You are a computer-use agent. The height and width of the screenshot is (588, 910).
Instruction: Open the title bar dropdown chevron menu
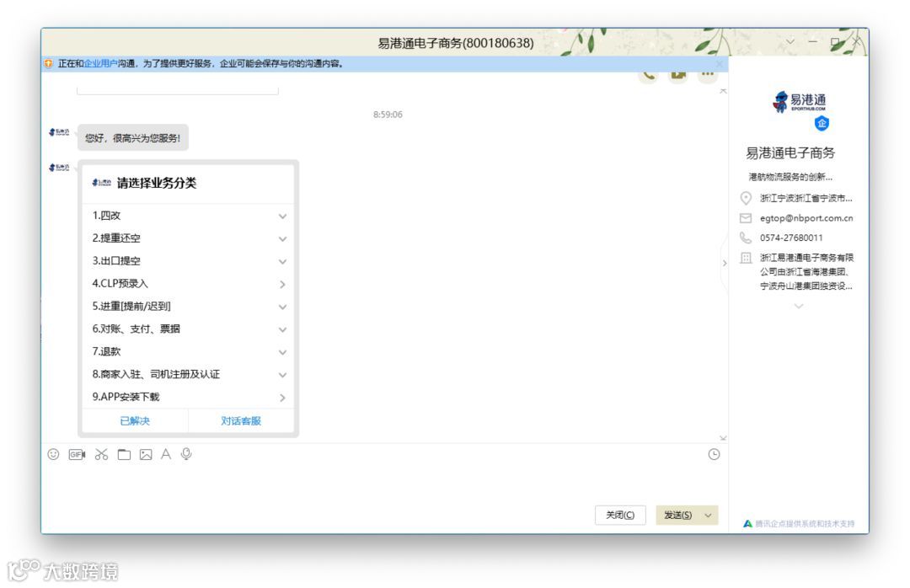tap(790, 42)
